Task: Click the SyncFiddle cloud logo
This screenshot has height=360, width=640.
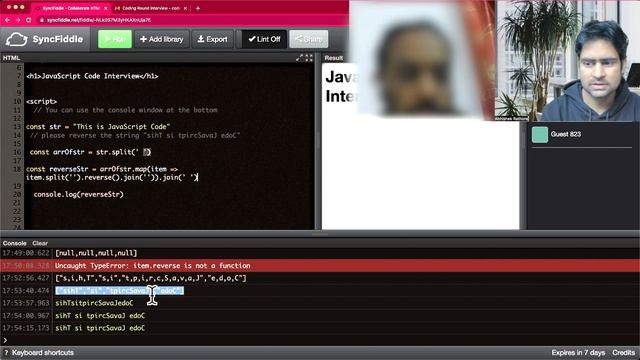Action: [16, 40]
